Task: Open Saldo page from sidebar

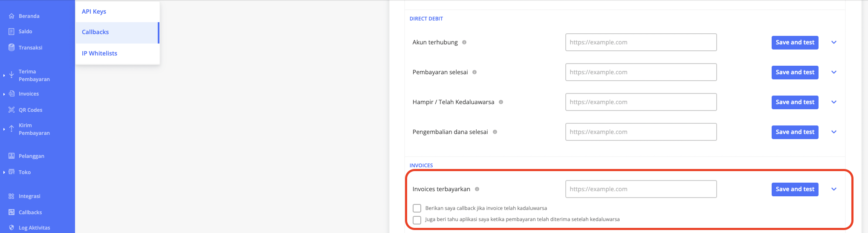Action: [x=25, y=32]
